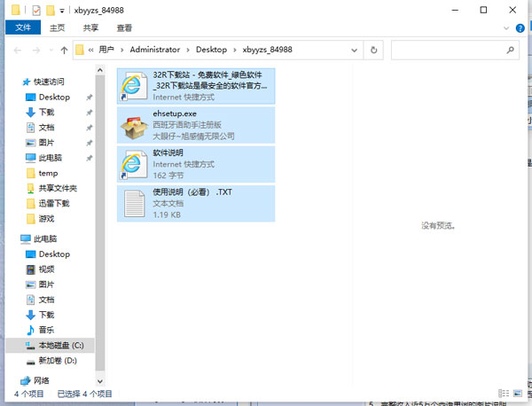Select the ehsetup.exe installer file
The height and width of the screenshot is (406, 532).
tap(196, 125)
